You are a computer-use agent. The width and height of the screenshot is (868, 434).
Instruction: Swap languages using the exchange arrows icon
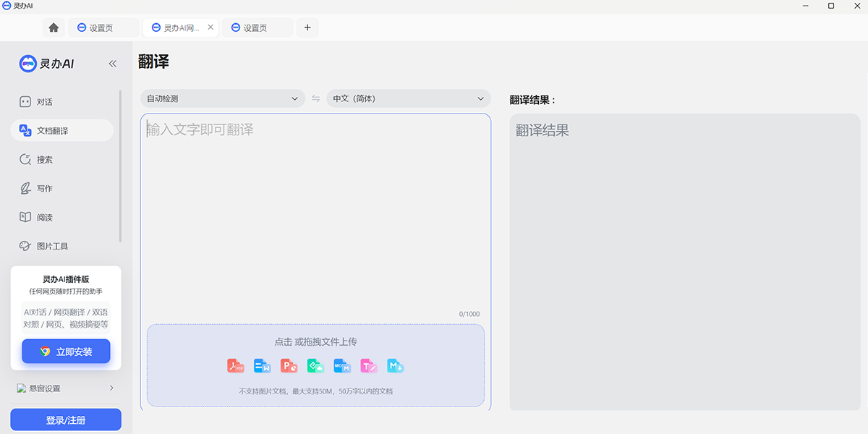click(316, 98)
